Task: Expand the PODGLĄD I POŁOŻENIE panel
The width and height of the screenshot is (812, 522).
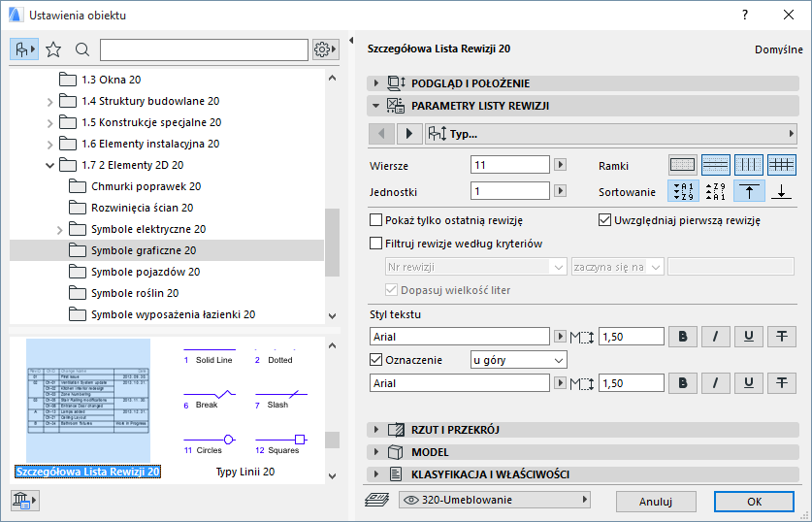Action: coord(376,82)
